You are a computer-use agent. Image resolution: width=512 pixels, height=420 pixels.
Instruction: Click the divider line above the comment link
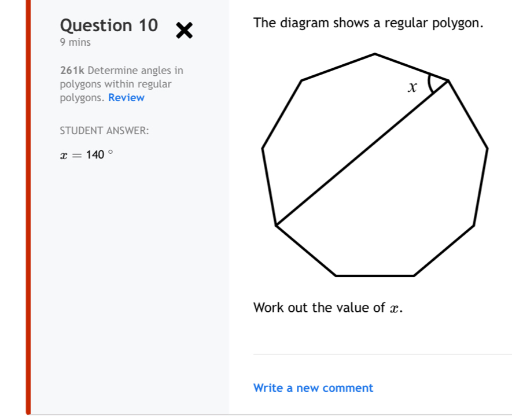(382, 354)
